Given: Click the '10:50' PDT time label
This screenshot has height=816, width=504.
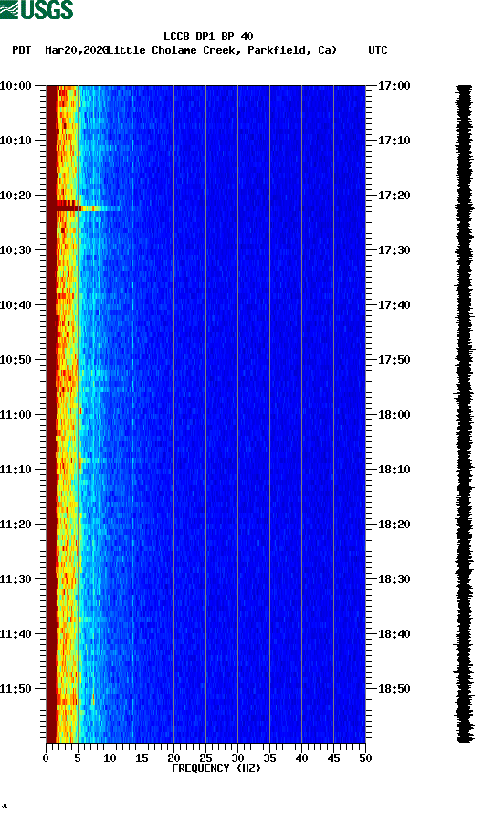Looking at the screenshot, I should coord(16,360).
